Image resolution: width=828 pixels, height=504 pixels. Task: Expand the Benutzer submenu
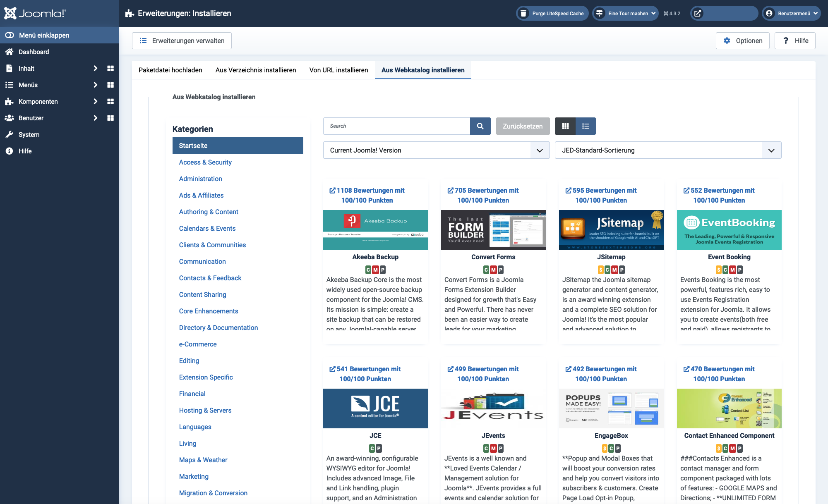(96, 118)
